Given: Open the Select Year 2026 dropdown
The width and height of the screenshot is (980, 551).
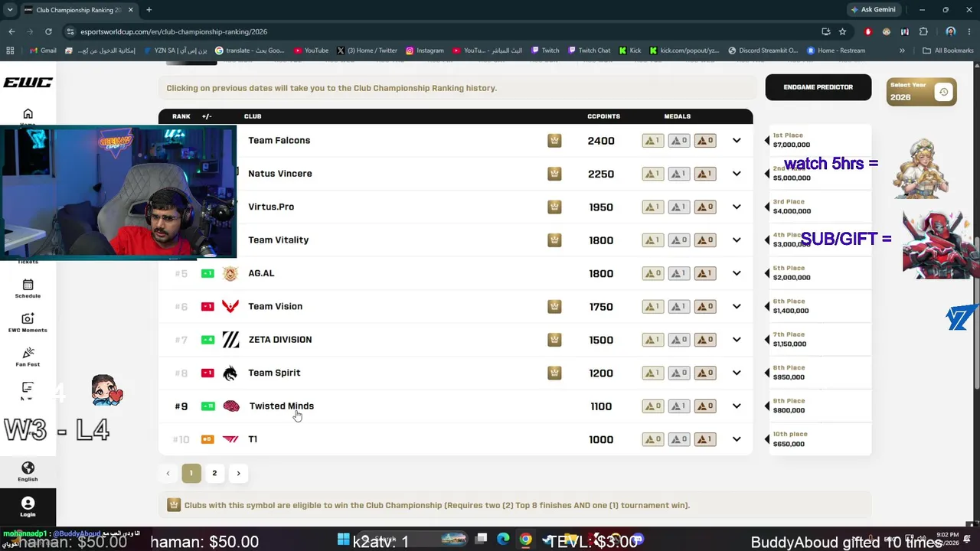Looking at the screenshot, I should click(x=922, y=92).
